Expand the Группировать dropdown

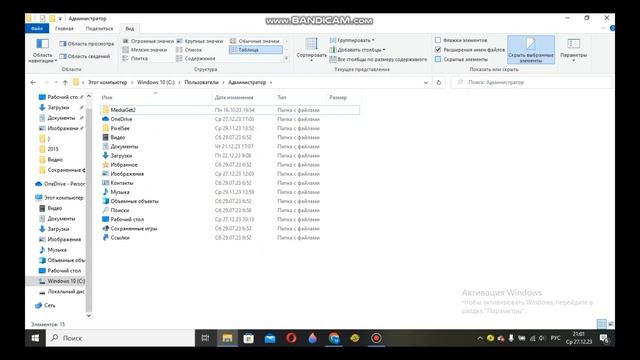(x=352, y=40)
